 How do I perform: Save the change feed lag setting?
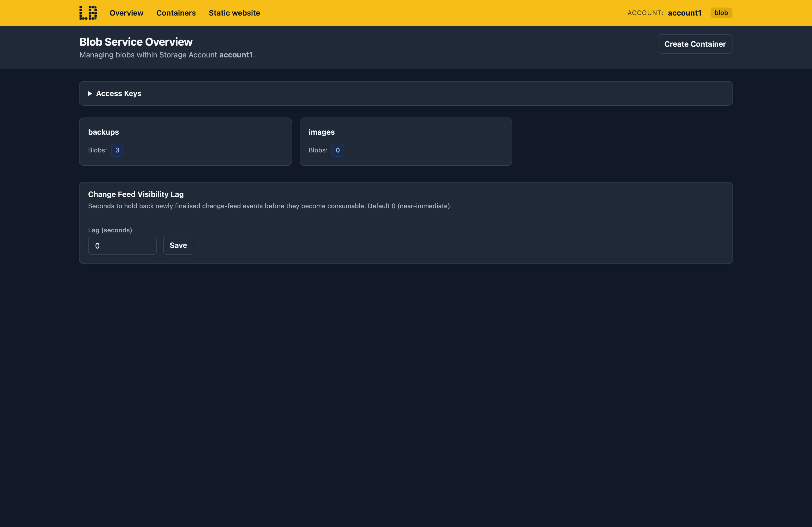pyautogui.click(x=178, y=246)
